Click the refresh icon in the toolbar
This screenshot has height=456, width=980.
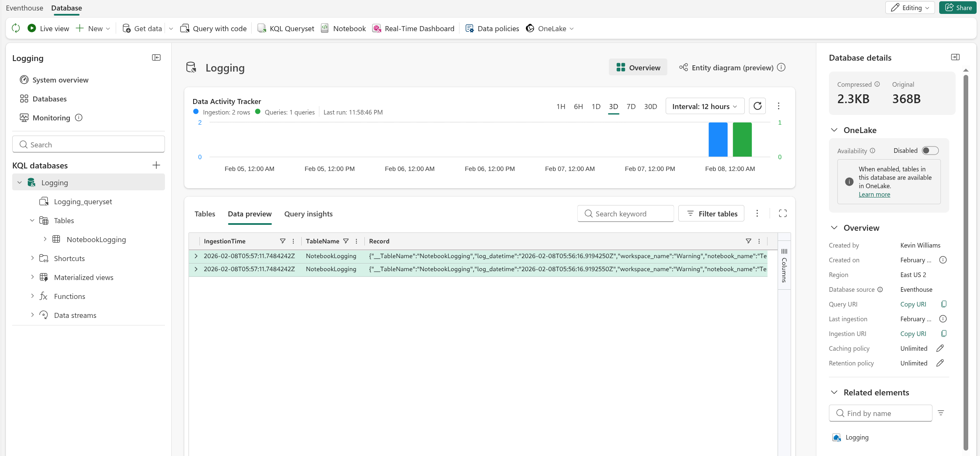(16, 28)
